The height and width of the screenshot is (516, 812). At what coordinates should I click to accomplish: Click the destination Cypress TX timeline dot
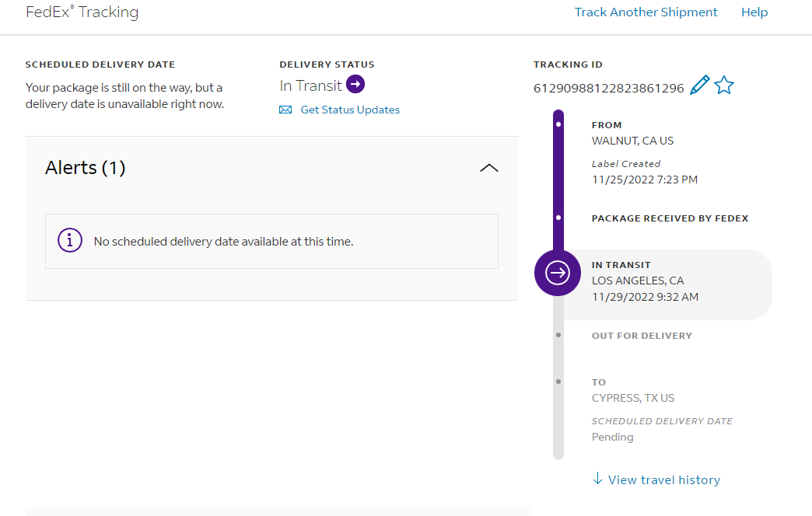[558, 382]
